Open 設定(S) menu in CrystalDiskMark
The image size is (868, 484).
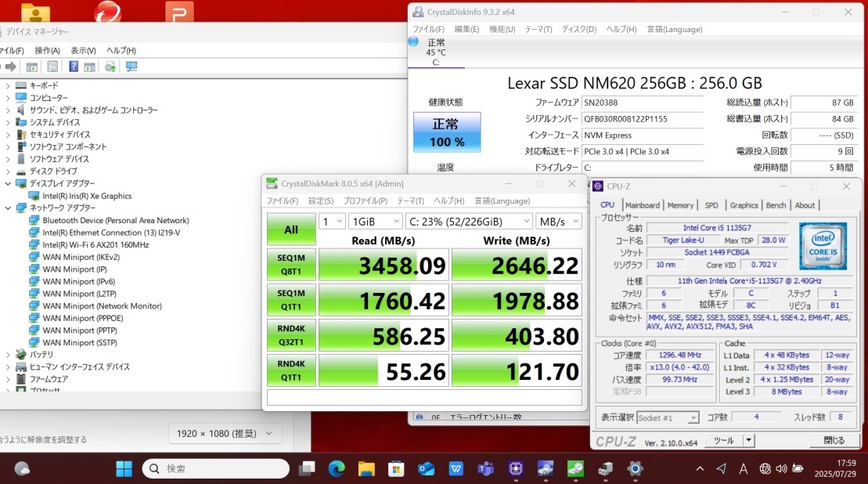click(x=321, y=201)
